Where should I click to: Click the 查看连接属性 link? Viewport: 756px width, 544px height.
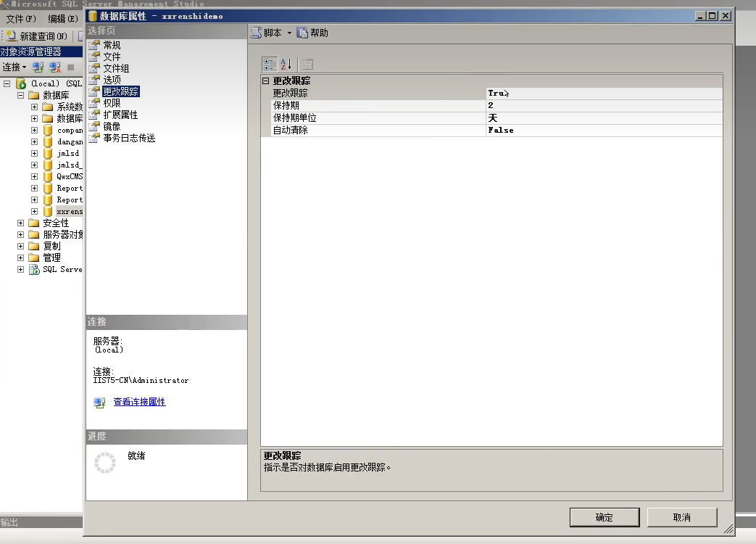tap(139, 402)
